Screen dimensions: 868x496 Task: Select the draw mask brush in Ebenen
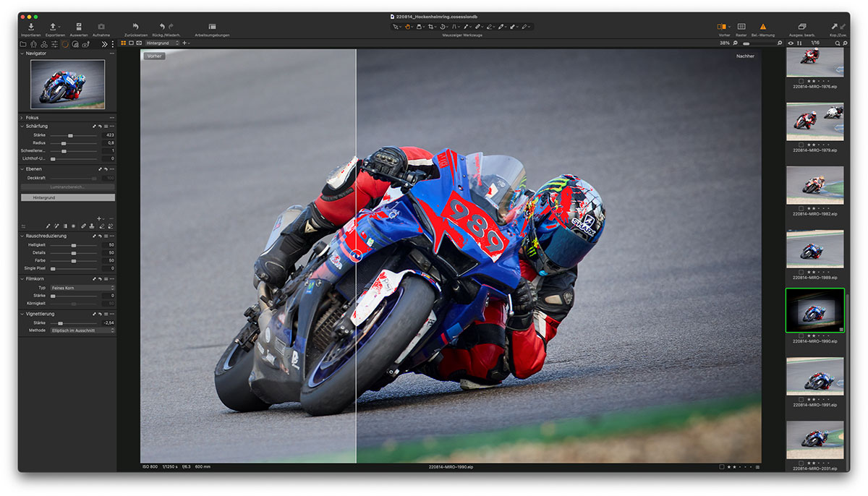48,226
